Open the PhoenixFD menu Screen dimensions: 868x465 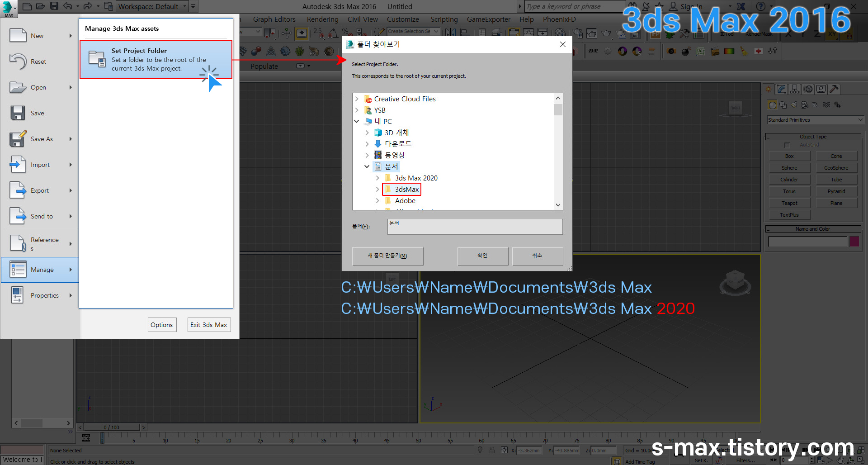click(x=559, y=19)
